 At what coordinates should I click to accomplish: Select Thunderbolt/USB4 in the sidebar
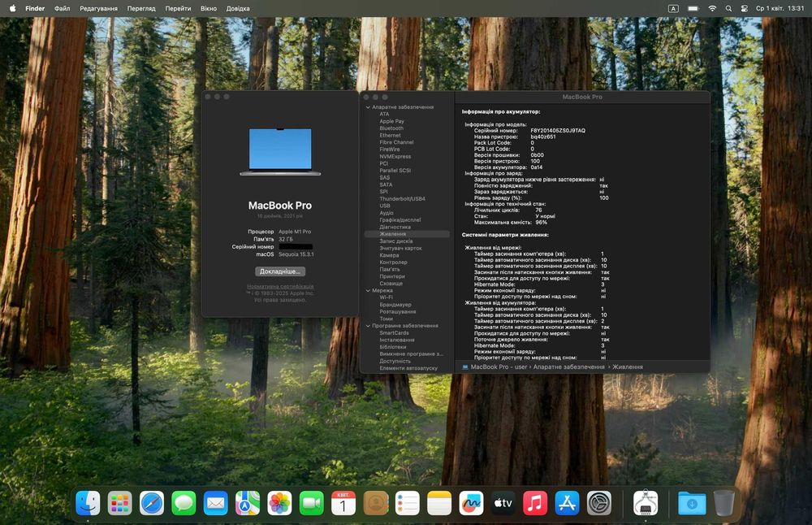[403, 199]
